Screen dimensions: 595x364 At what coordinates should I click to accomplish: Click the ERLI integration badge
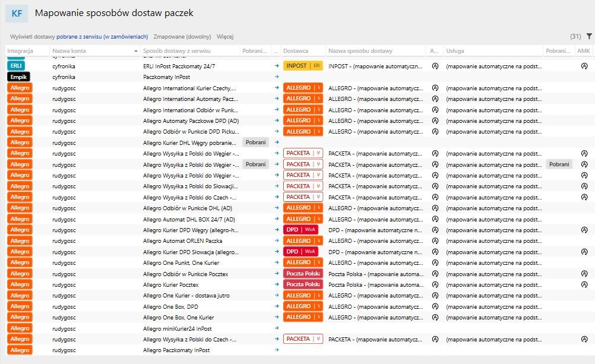16,66
